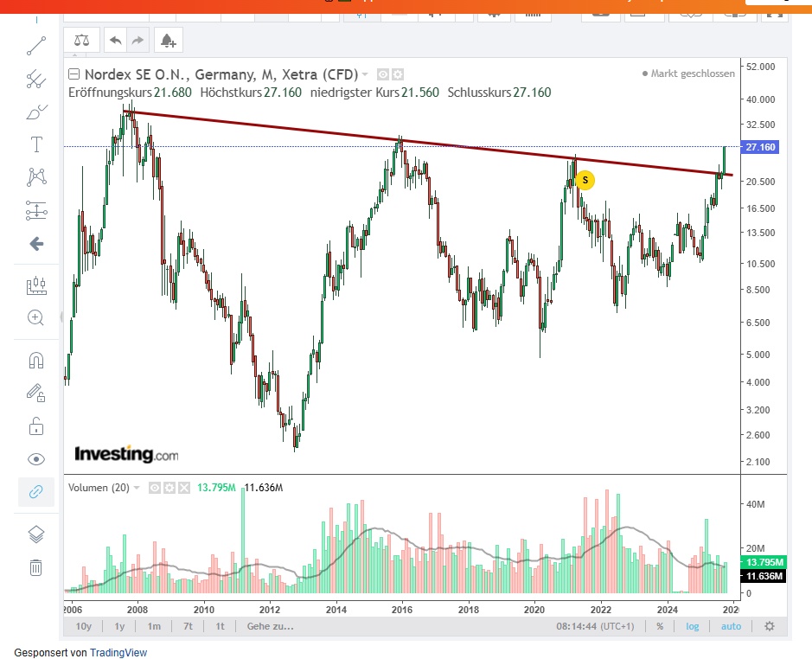Select the measure ruler tool
Screen dimensions: 812x659
[x=36, y=285]
